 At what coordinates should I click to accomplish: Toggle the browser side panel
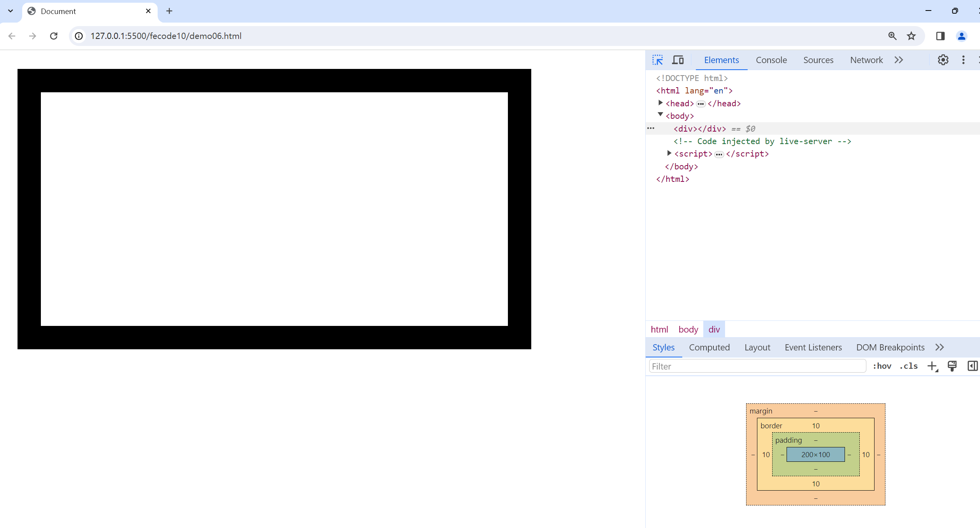pyautogui.click(x=941, y=36)
